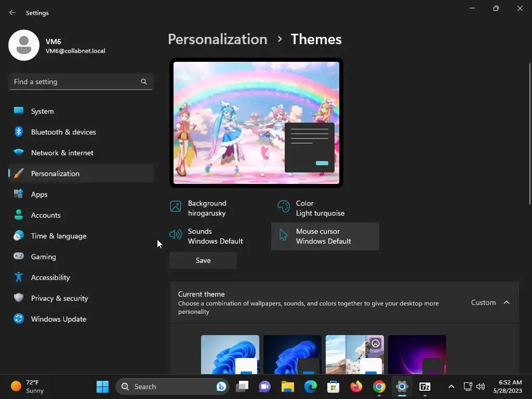Click the Sounds speaker icon

(176, 234)
